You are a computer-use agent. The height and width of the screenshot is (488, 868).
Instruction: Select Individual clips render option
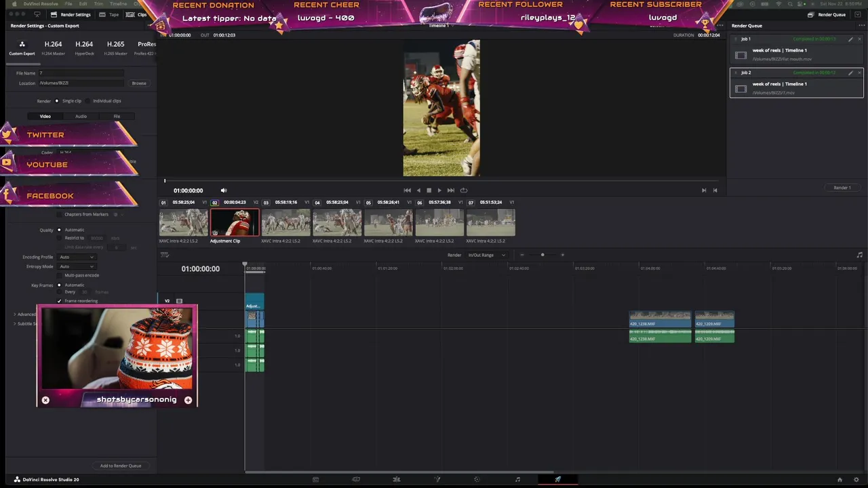click(x=87, y=101)
